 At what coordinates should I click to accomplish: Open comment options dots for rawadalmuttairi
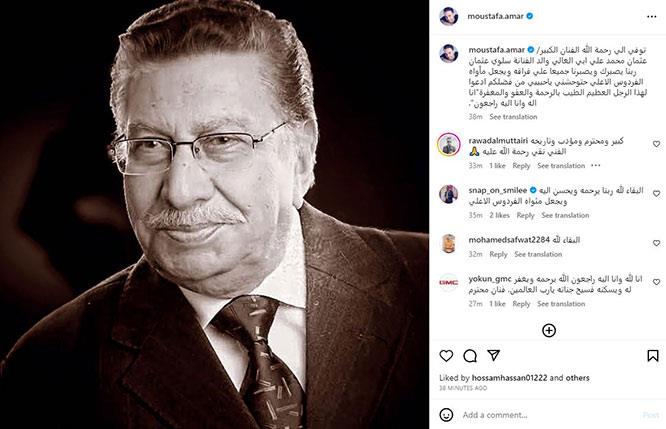[595, 166]
